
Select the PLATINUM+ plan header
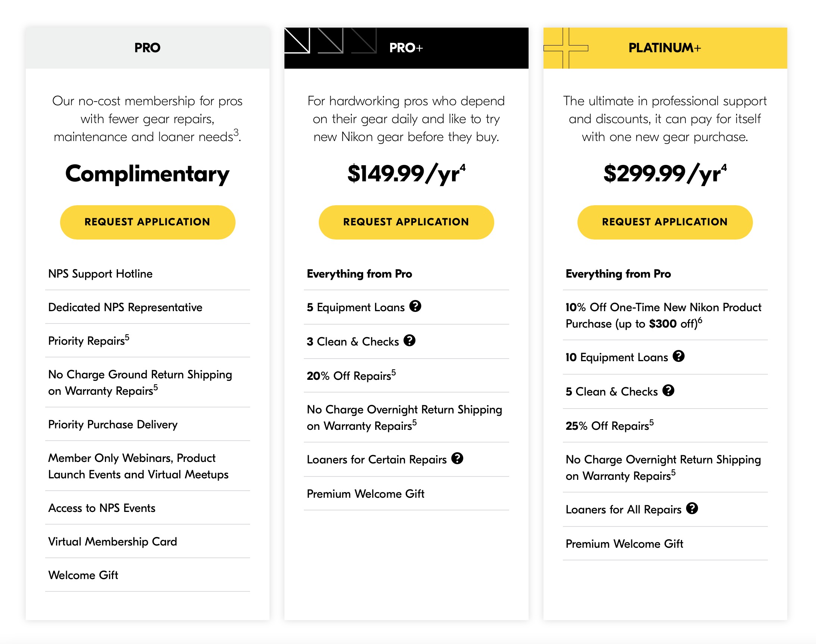pos(665,48)
